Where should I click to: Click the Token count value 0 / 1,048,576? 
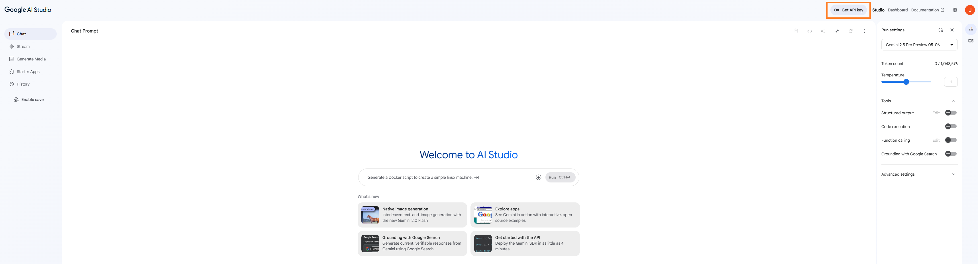tap(946, 64)
